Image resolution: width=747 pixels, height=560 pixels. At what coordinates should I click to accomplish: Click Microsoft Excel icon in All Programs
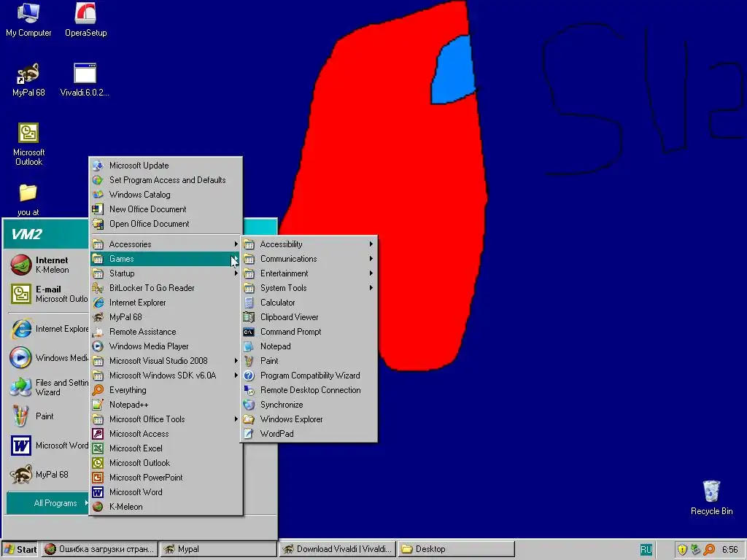coord(98,448)
